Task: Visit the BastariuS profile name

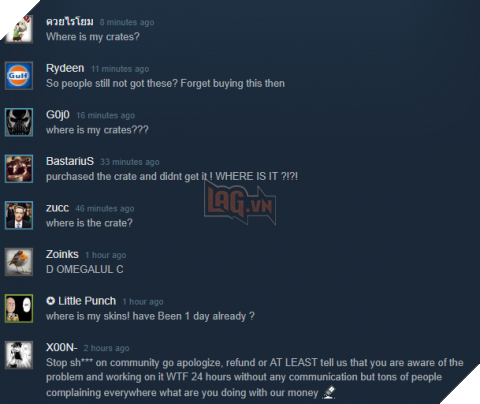Action: [70, 161]
